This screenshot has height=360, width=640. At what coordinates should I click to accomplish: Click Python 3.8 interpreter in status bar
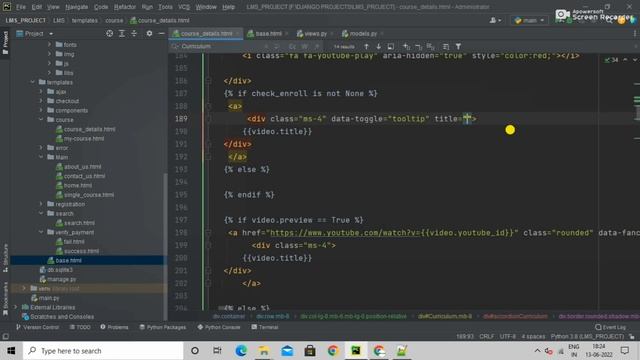click(x=587, y=336)
